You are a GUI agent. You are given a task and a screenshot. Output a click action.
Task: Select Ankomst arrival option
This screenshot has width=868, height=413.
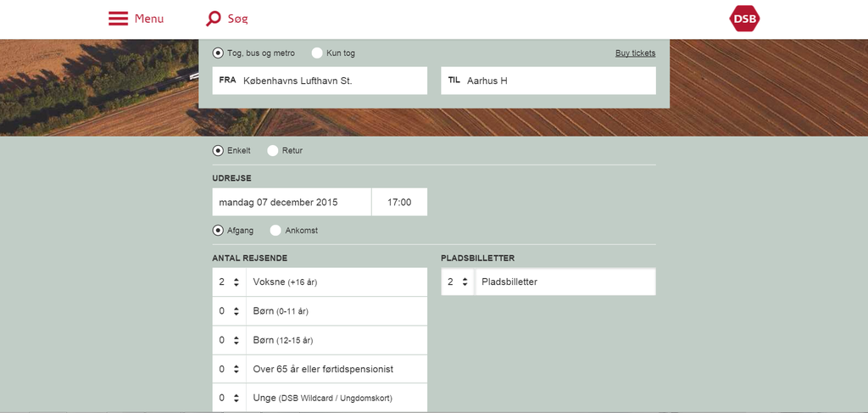(275, 231)
